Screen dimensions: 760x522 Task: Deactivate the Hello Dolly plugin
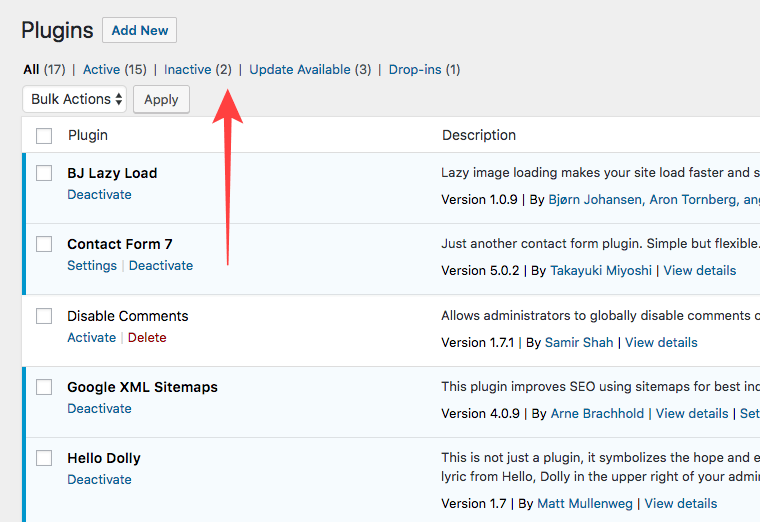tap(99, 479)
